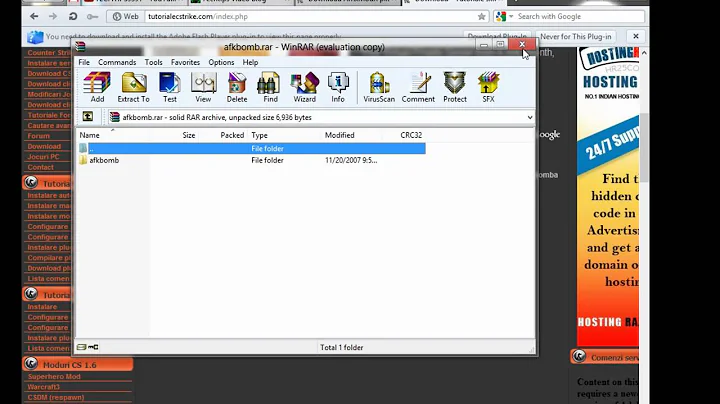This screenshot has height=404, width=720.
Task: Bookmark page with the star icon
Action: coord(481,17)
